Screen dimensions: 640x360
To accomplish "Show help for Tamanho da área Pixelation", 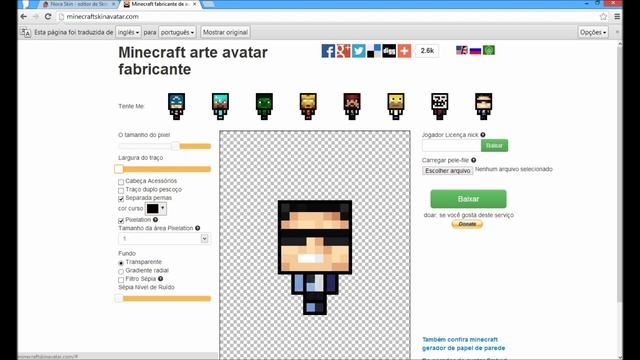I will 198,228.
